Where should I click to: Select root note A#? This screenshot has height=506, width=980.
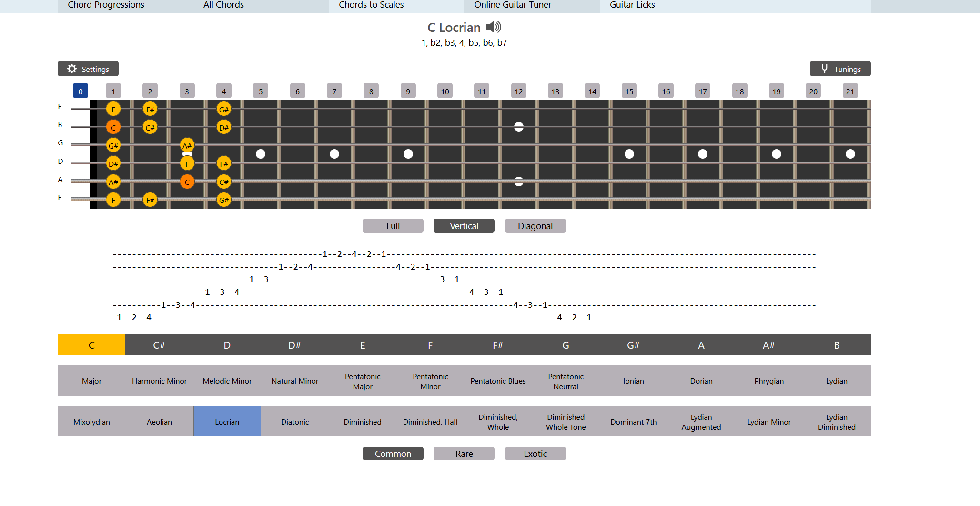769,345
